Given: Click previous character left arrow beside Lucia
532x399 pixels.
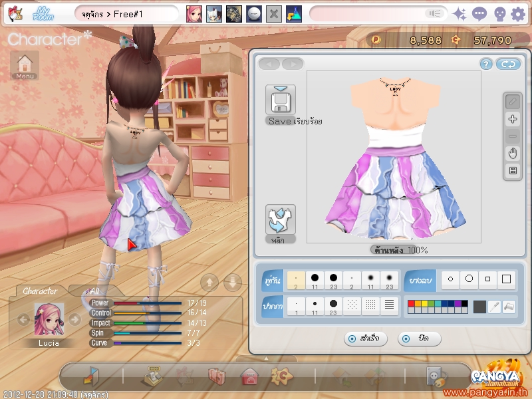Looking at the screenshot, I should (x=23, y=319).
